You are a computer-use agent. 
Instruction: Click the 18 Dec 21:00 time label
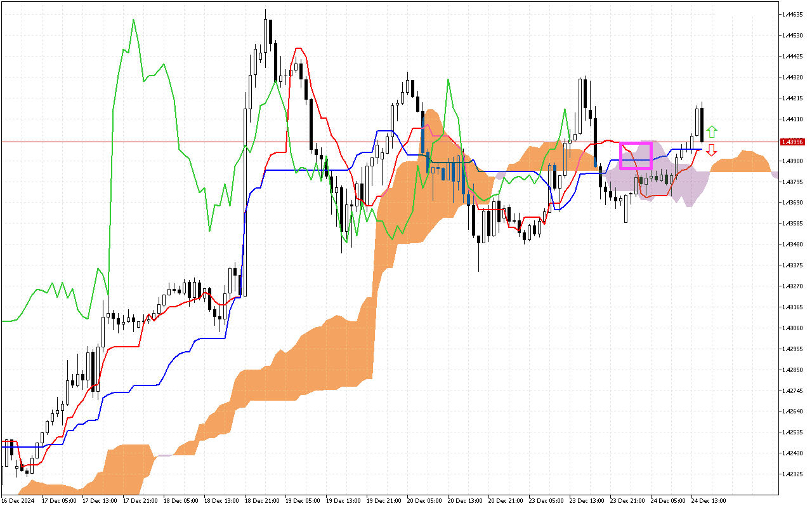[262, 501]
